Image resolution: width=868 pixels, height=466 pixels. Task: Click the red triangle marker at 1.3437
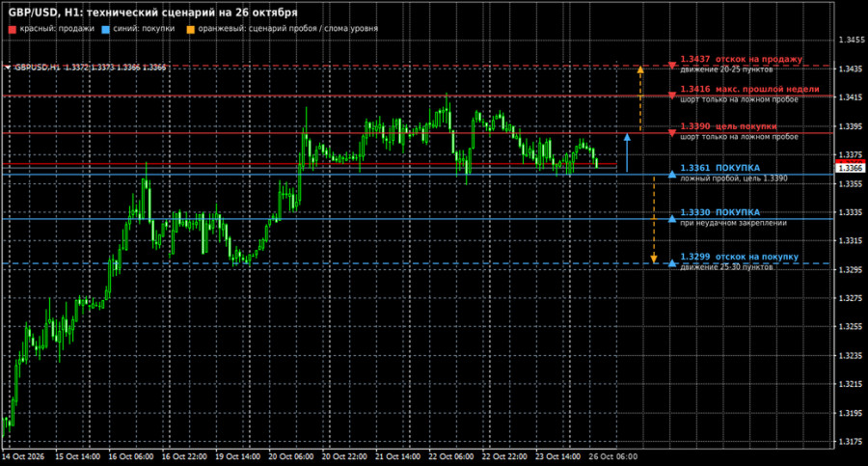click(x=672, y=66)
